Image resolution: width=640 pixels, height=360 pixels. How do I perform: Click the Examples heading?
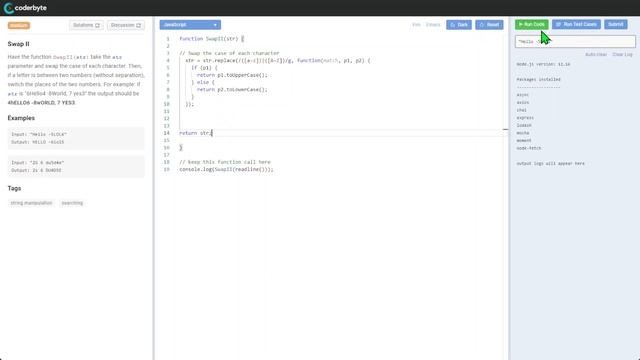21,118
